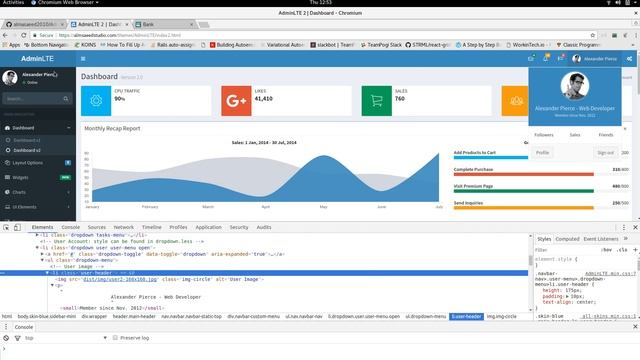Screen dimensions: 640x360
Task: Bookmark this page with star icon
Action: tap(593, 36)
